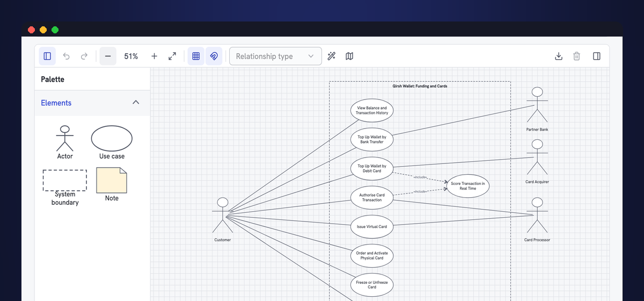The height and width of the screenshot is (301, 644).
Task: Toggle the minimap icon
Action: tap(349, 56)
